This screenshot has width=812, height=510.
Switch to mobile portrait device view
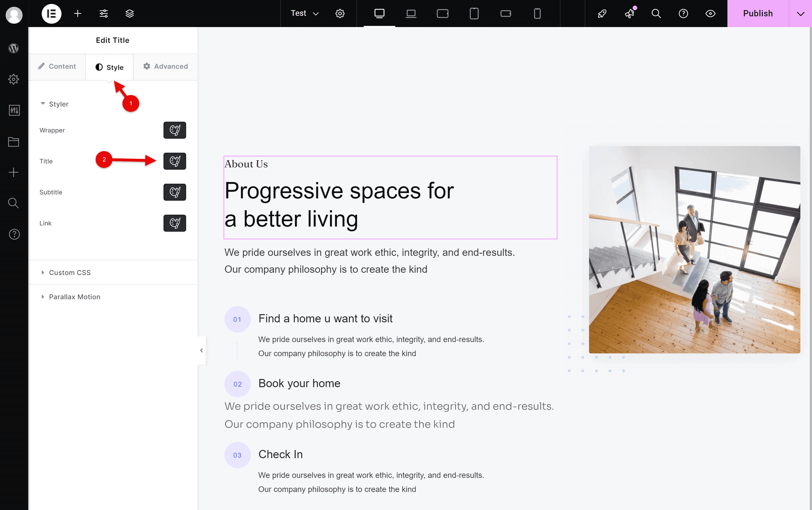coord(537,14)
